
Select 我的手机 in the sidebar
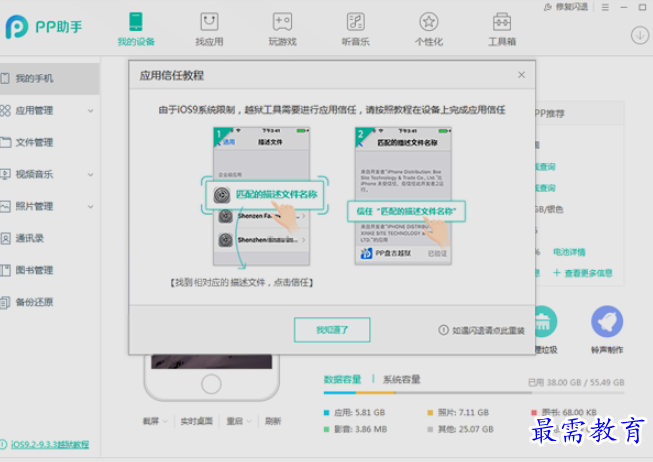[x=50, y=78]
